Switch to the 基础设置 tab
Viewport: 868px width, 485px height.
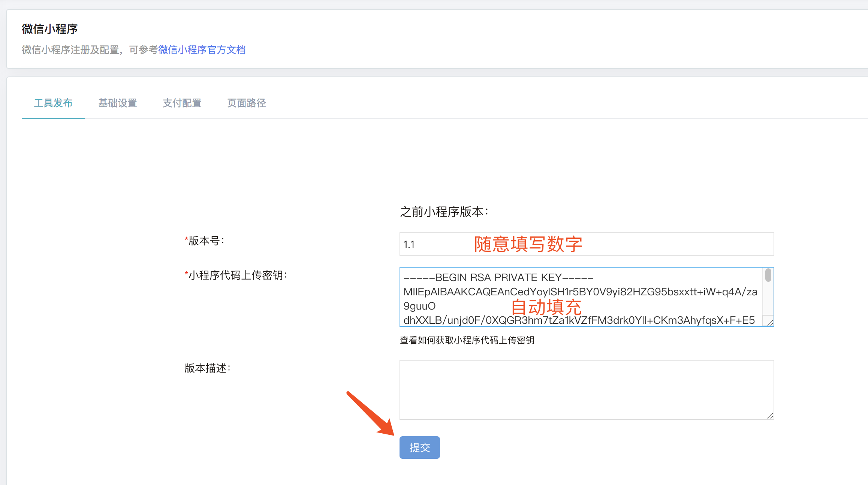118,103
